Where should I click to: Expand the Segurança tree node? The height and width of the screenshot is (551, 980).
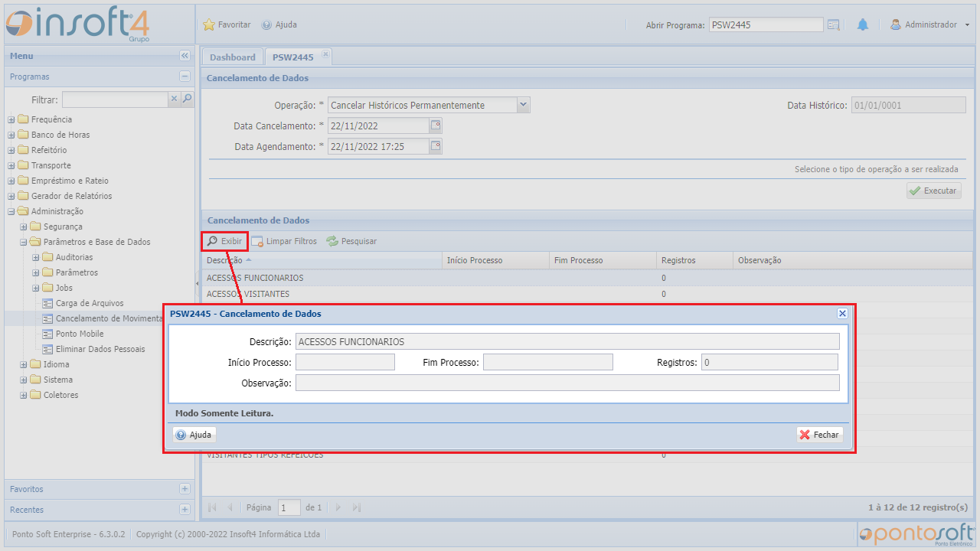click(24, 227)
